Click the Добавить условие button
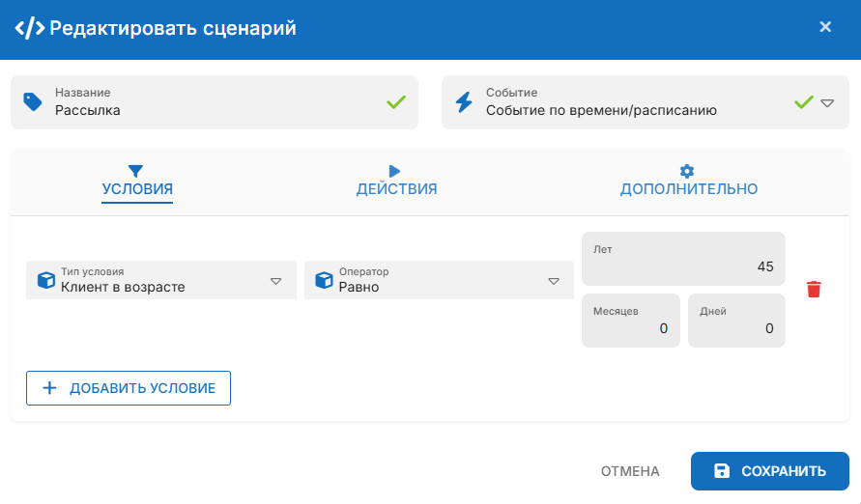Image resolution: width=861 pixels, height=504 pixels. pyautogui.click(x=129, y=388)
